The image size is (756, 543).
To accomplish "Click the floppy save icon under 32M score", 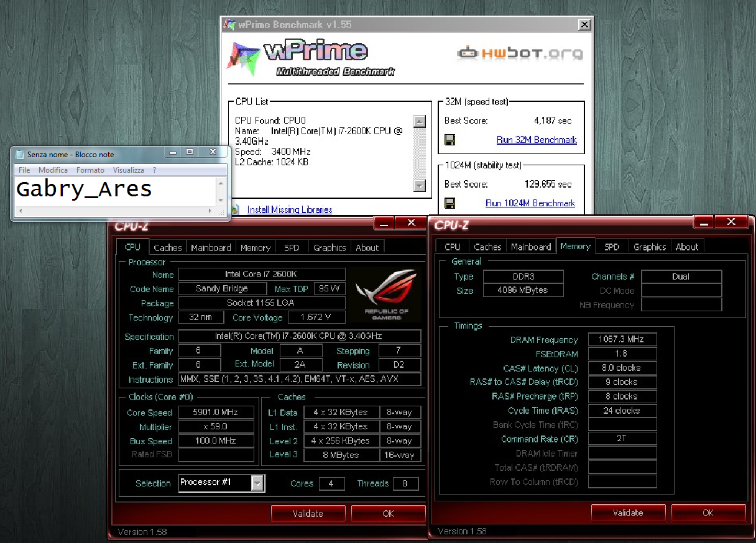I will point(450,140).
